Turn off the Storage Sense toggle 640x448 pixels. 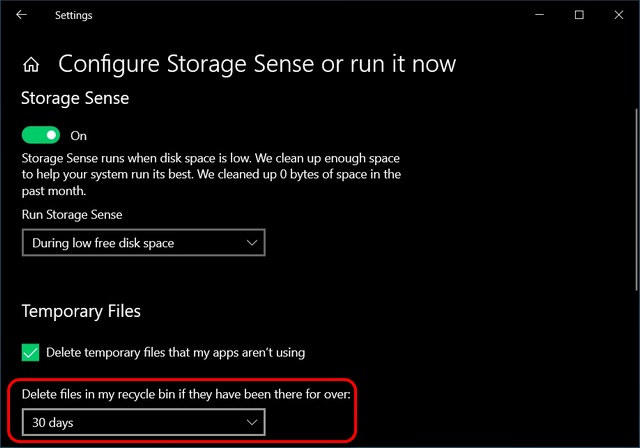[41, 135]
